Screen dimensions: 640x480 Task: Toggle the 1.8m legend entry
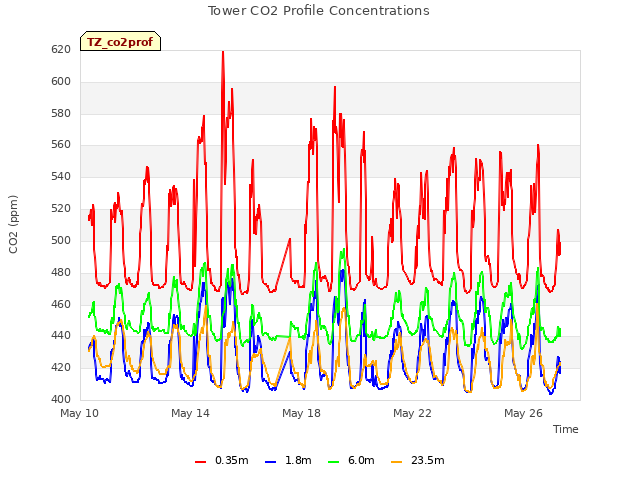click(288, 460)
